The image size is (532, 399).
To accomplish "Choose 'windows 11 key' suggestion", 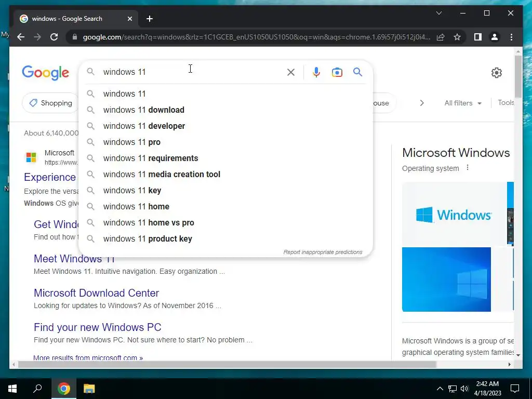I will pos(225,190).
